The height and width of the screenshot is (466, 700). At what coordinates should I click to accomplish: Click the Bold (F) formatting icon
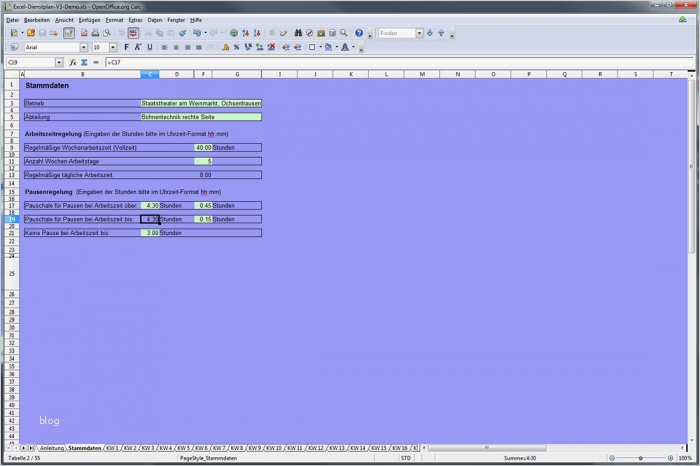[x=126, y=47]
